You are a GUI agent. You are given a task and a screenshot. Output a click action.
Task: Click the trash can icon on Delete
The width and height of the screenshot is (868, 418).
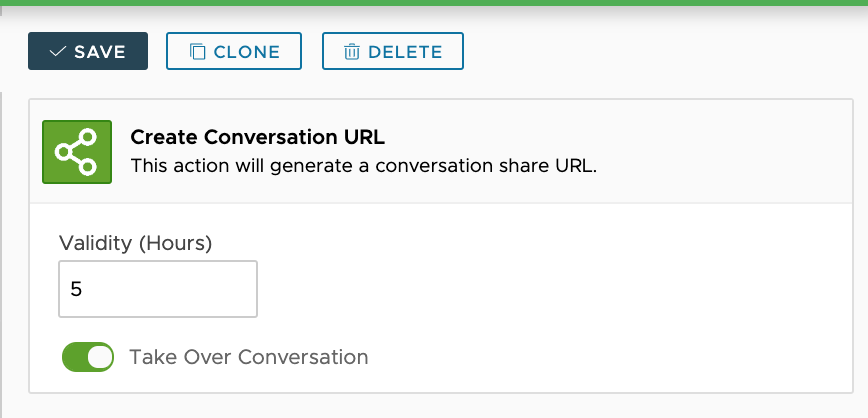352,51
